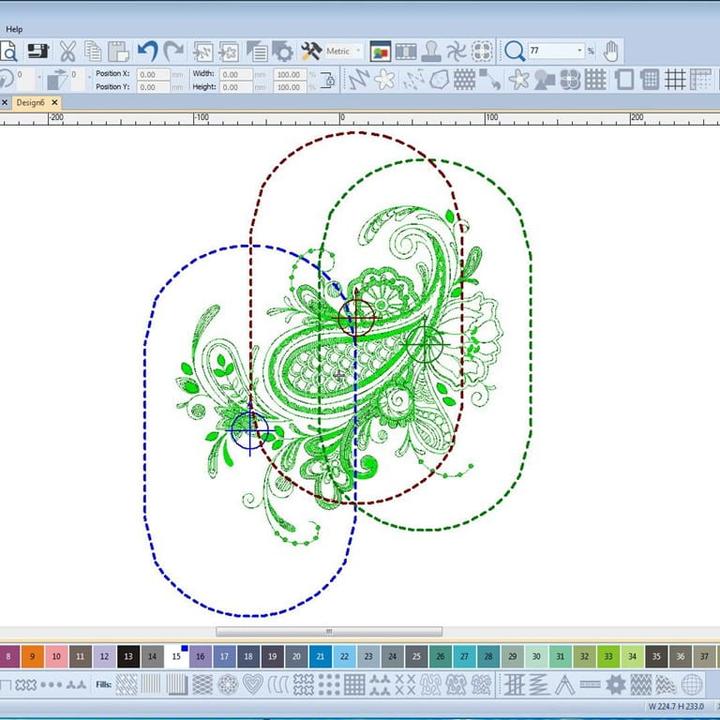Screen dimensions: 720x720
Task: Click the green hoop center crosshair
Action: coord(425,344)
